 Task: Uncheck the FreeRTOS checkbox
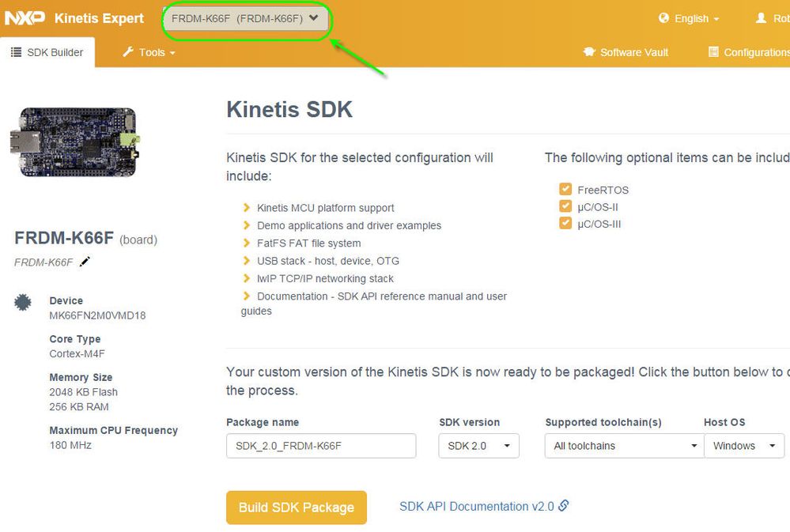[x=565, y=190]
